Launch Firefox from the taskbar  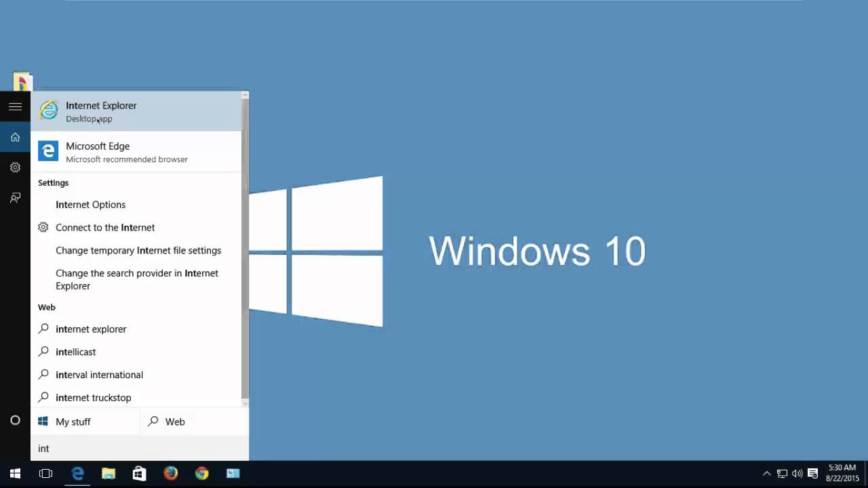[171, 474]
